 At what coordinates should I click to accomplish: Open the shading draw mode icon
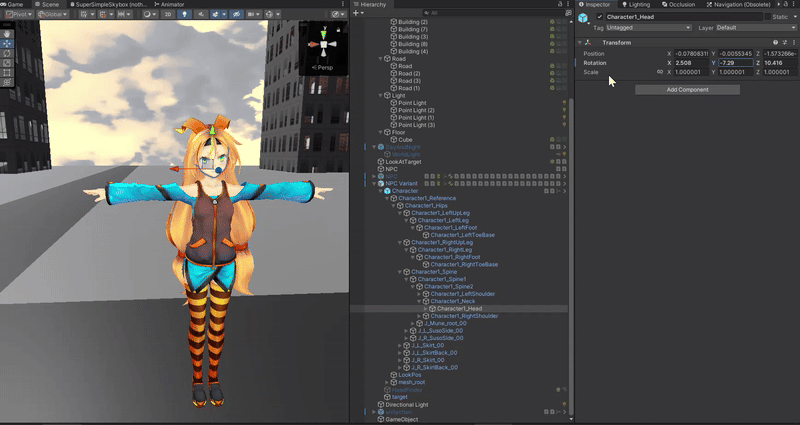coord(149,14)
